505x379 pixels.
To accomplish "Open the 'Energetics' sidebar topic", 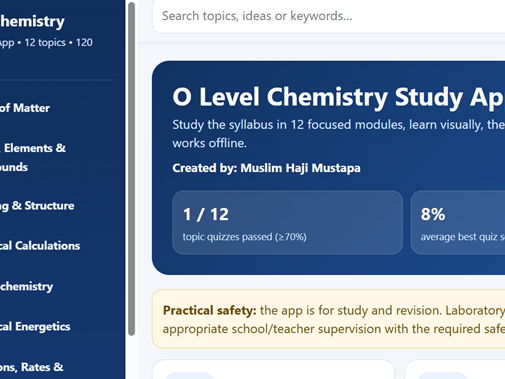I will (x=35, y=327).
